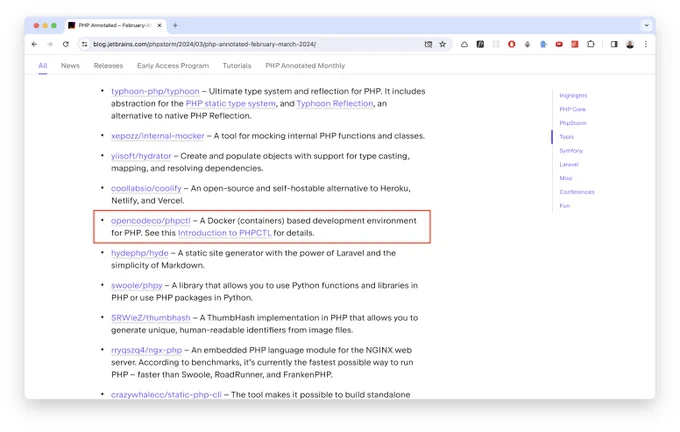This screenshot has width=680, height=432.
Task: Jump to Highlights in the sidebar
Action: [x=573, y=95]
